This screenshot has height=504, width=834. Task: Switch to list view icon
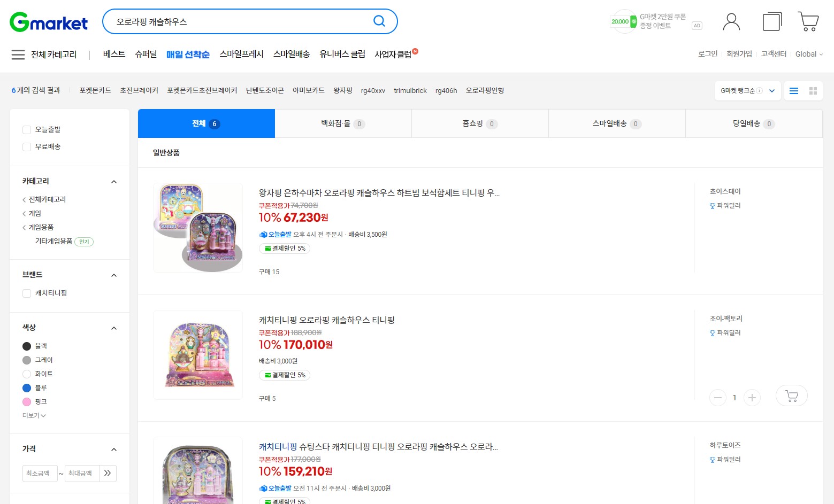click(x=794, y=91)
